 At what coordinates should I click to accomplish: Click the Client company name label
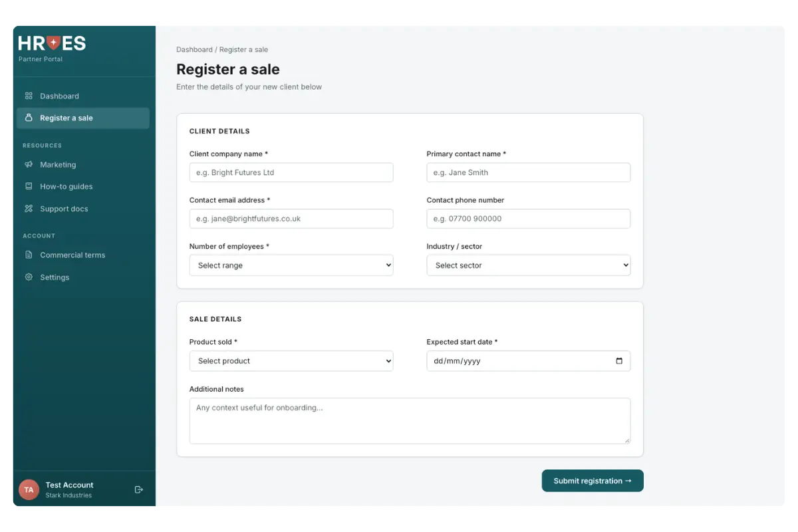[229, 154]
